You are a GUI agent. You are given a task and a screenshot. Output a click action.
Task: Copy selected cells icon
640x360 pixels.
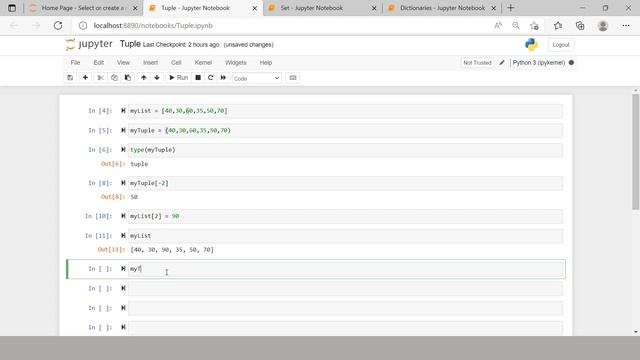coord(114,78)
